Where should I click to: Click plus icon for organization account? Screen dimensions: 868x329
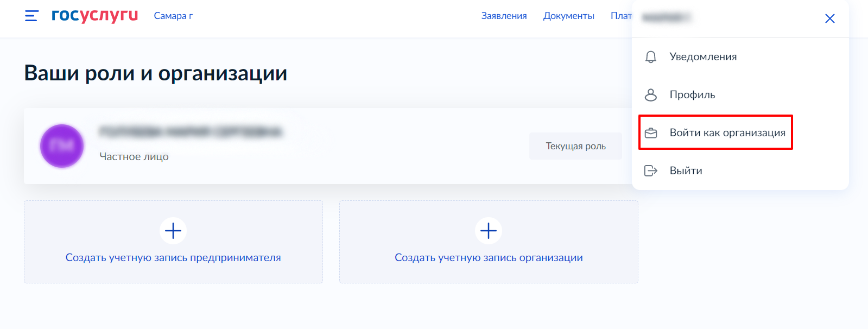489,231
